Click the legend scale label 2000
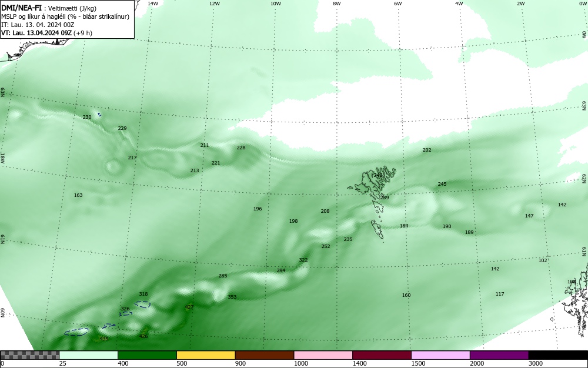Image resolution: width=588 pixels, height=368 pixels. (x=477, y=363)
